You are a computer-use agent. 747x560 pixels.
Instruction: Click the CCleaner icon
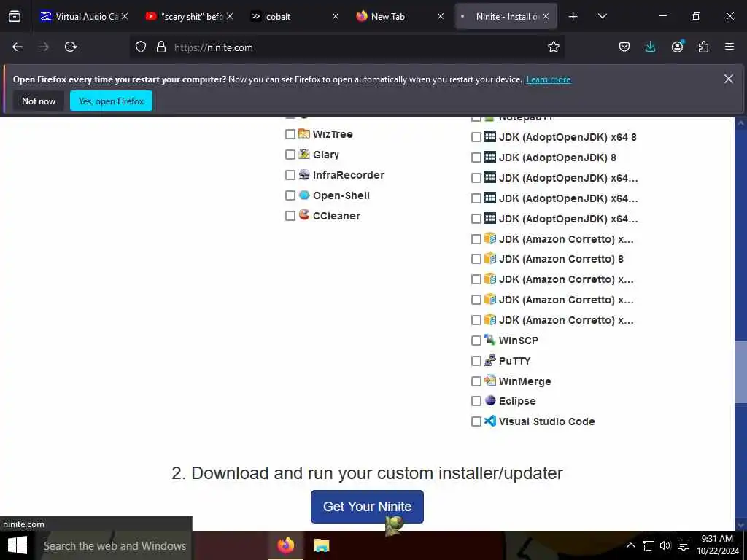coord(304,215)
